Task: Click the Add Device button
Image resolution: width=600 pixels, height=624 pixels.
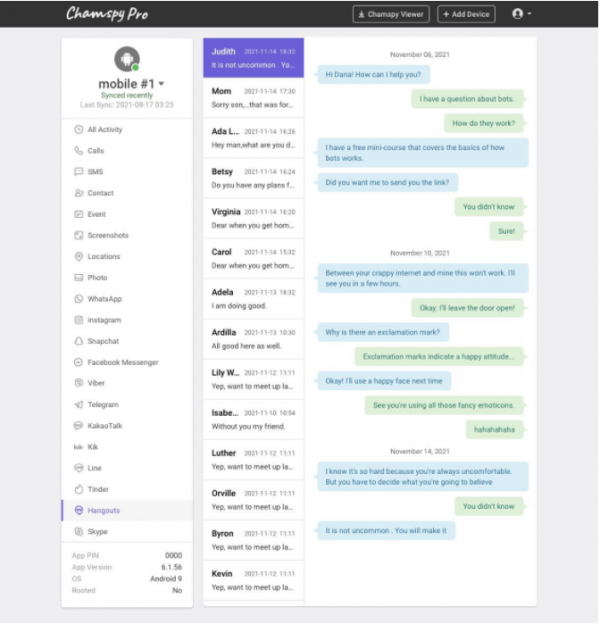Action: 466,14
